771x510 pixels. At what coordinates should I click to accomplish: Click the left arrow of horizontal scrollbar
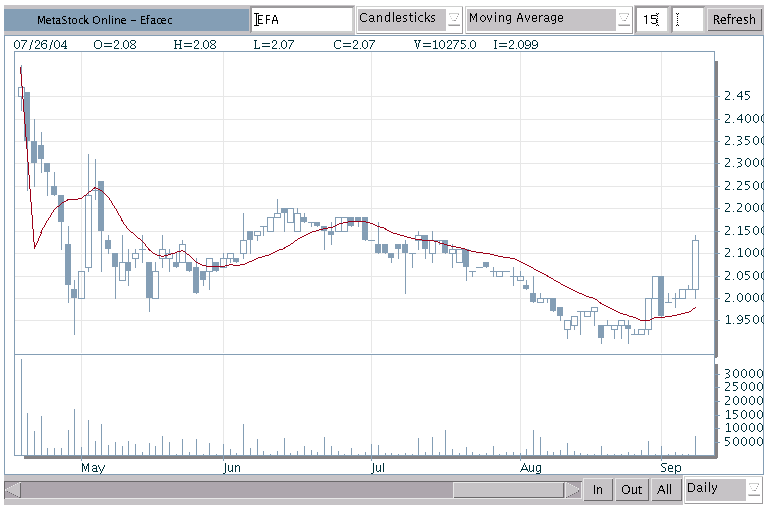12,489
